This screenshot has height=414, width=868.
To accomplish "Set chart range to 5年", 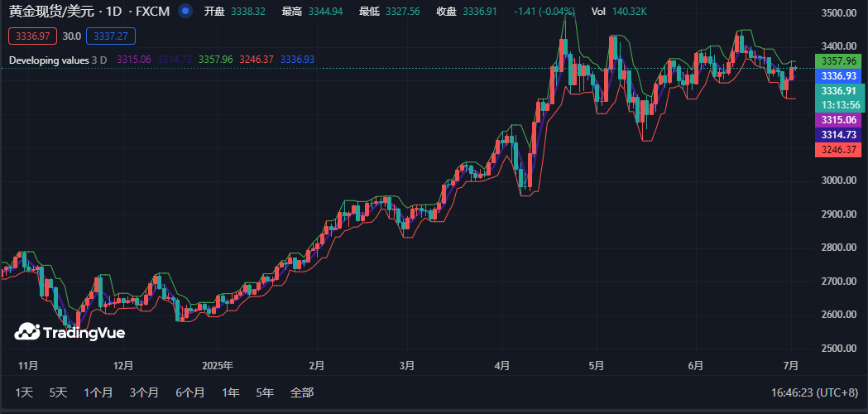I will [x=265, y=392].
